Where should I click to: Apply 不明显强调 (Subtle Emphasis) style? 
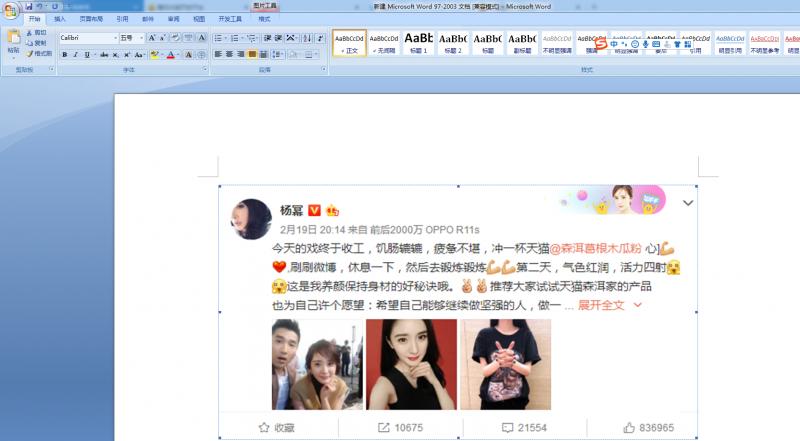point(557,43)
